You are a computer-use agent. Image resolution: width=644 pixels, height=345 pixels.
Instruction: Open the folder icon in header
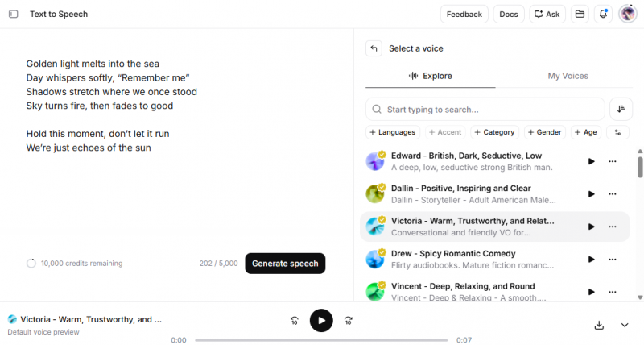click(x=580, y=14)
